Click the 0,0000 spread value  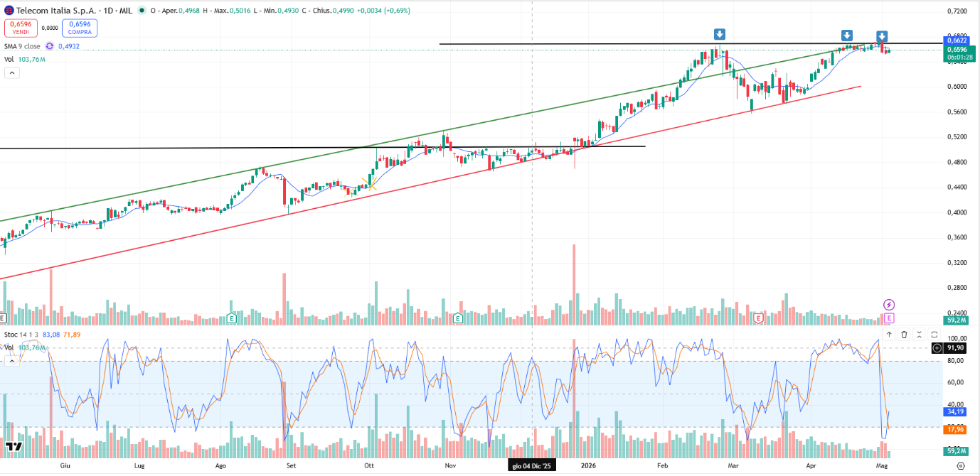click(50, 28)
